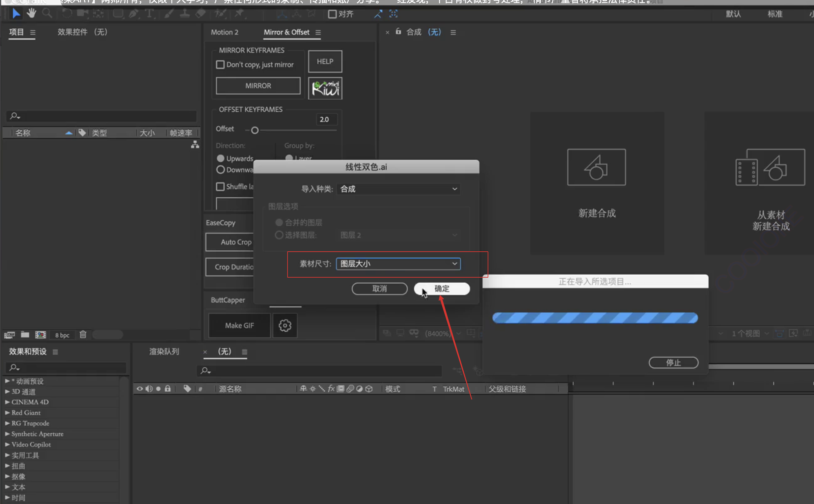Click the label tag column icon in Project panel
The height and width of the screenshot is (504, 814).
coord(82,133)
